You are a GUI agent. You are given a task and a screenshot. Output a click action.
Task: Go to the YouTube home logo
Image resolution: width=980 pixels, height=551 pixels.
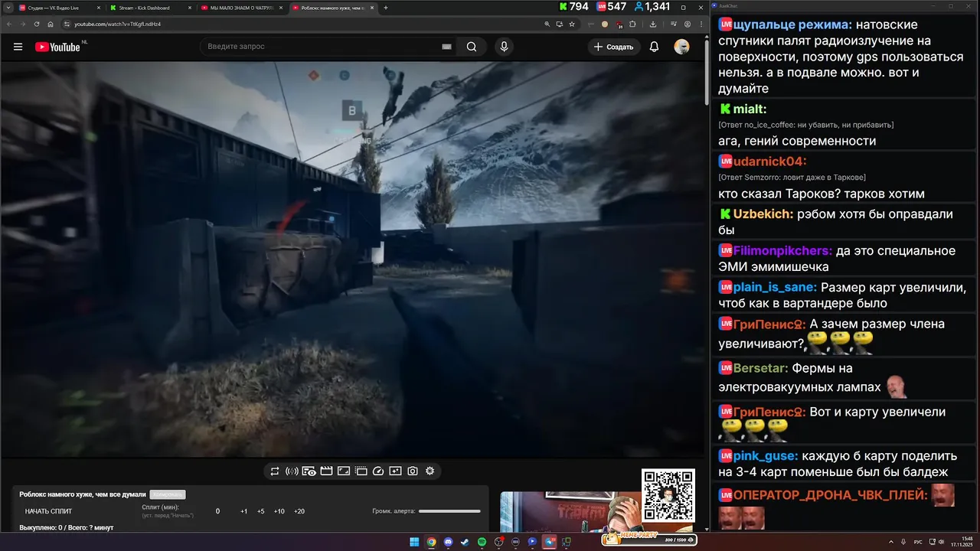[x=57, y=47]
